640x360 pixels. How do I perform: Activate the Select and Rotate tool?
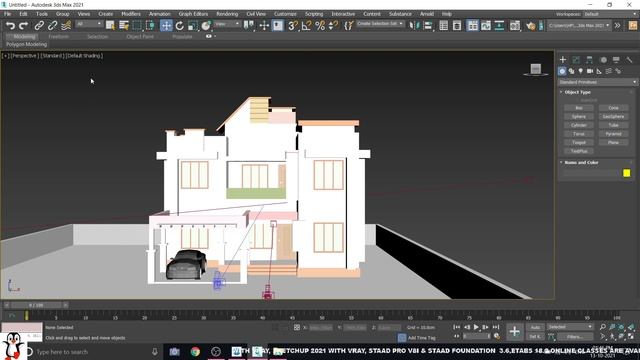[180, 26]
